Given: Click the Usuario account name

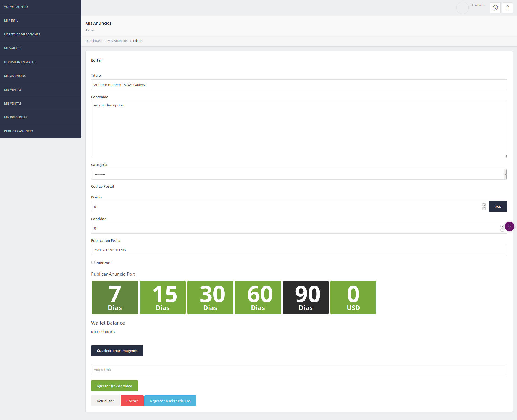Looking at the screenshot, I should tap(478, 5).
